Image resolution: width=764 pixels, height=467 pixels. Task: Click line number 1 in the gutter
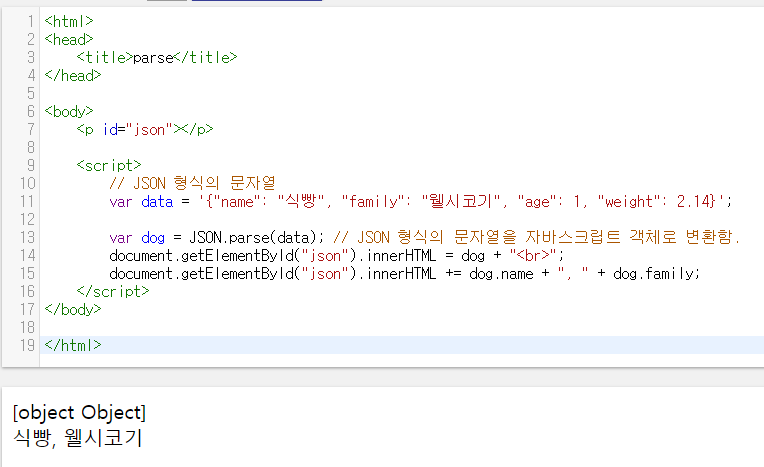click(x=31, y=21)
